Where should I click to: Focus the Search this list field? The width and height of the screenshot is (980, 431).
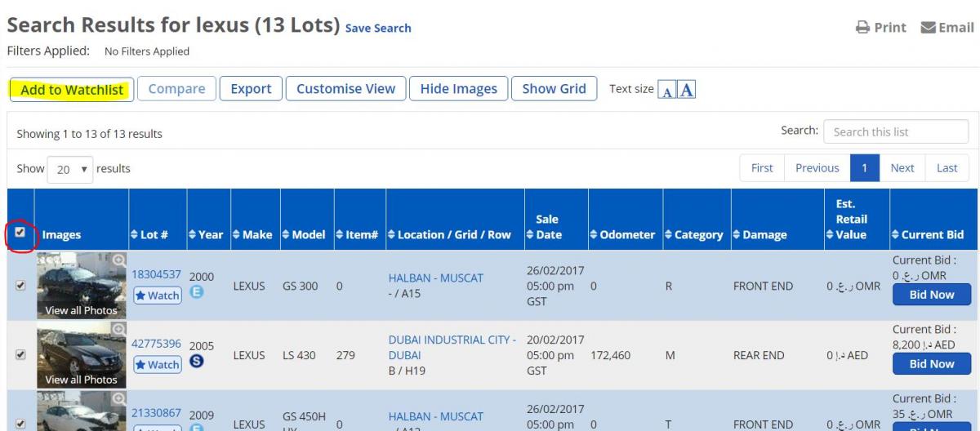896,131
